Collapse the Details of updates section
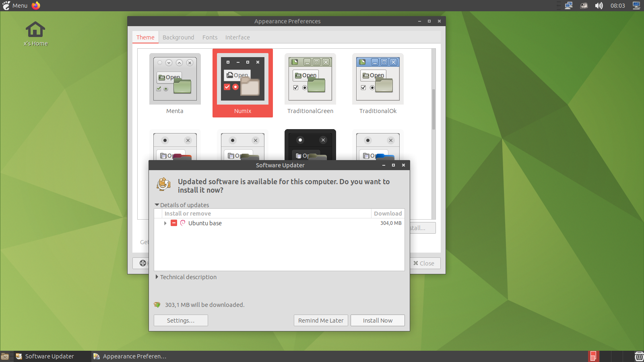 [182, 205]
